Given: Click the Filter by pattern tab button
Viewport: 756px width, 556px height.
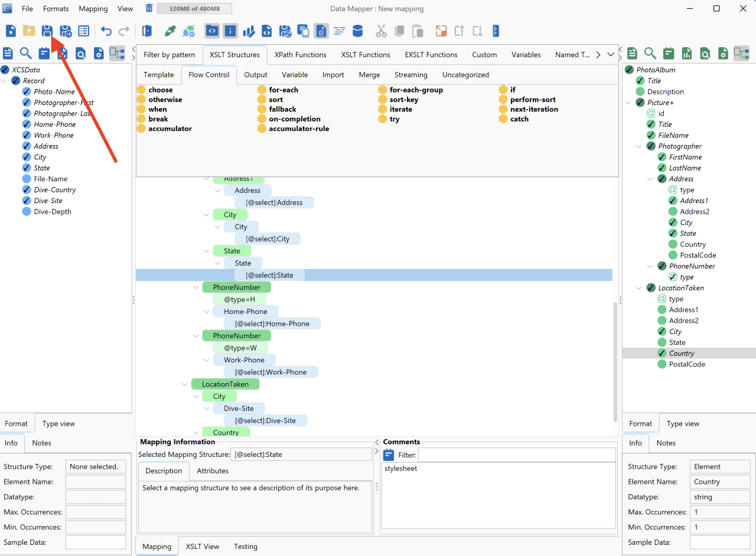Looking at the screenshot, I should point(169,55).
